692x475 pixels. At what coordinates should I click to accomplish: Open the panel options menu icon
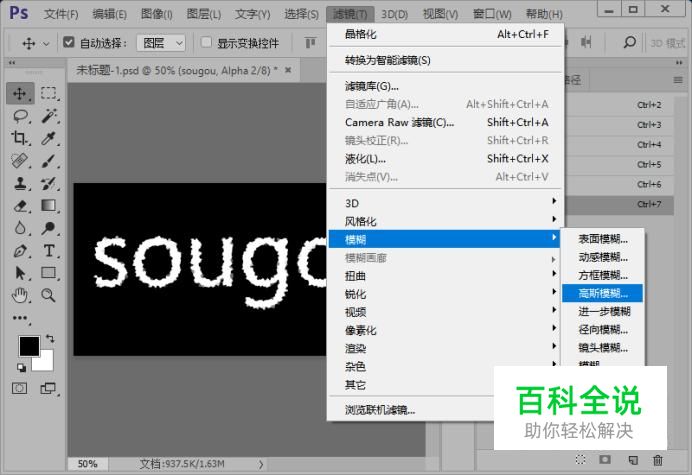(678, 80)
